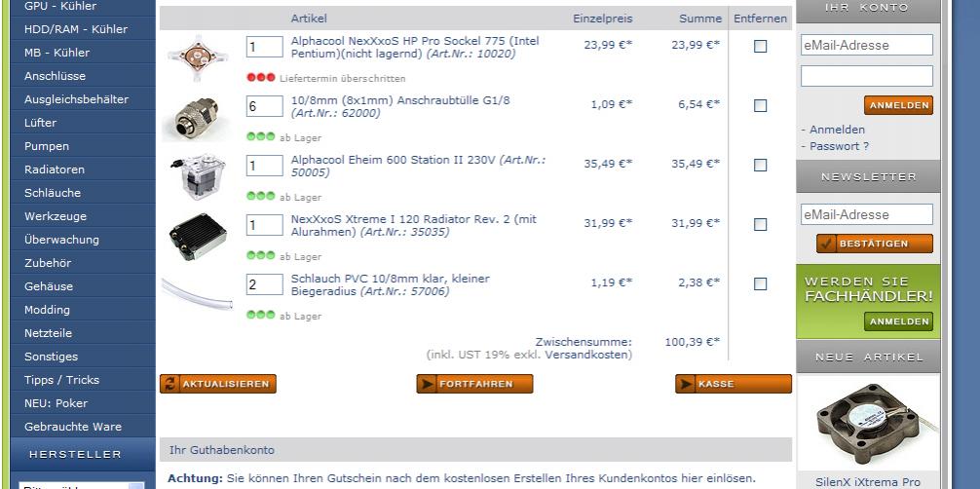Click the Fortfahren button
This screenshot has height=489, width=980.
(x=475, y=384)
